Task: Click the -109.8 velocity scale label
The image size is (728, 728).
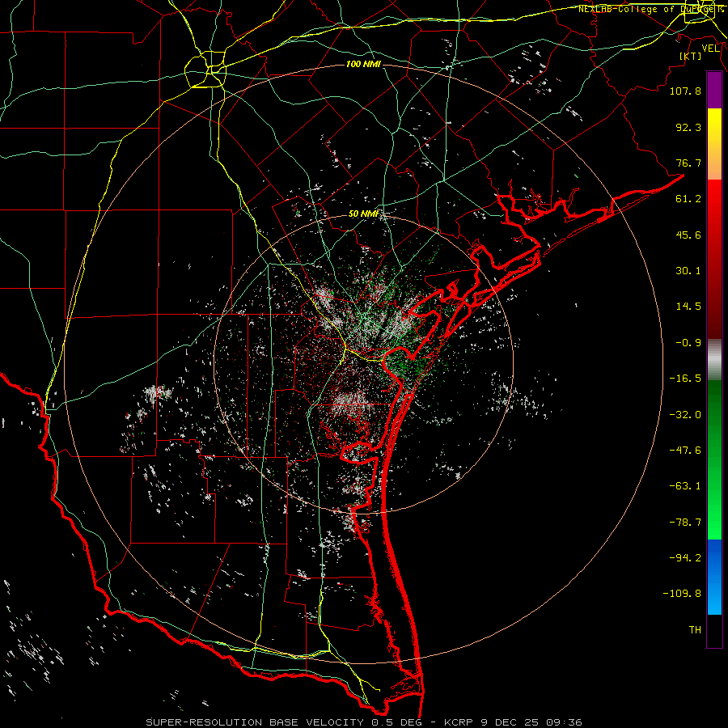Action: (x=682, y=594)
